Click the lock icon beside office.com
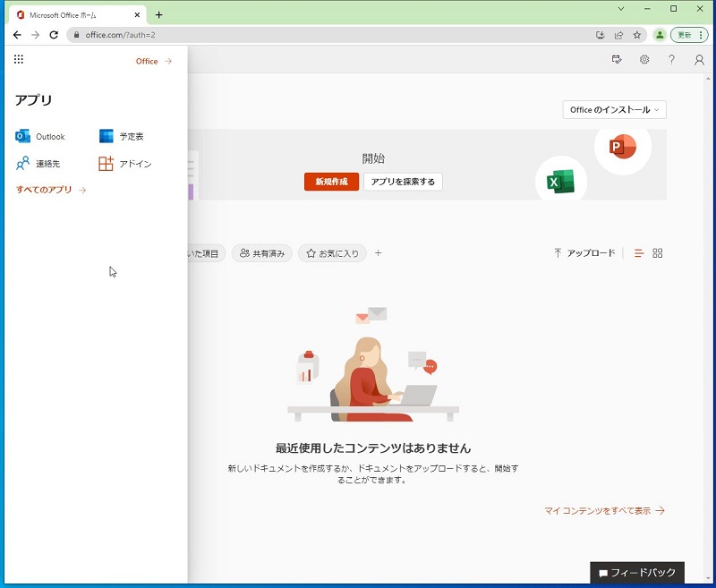 (x=76, y=35)
